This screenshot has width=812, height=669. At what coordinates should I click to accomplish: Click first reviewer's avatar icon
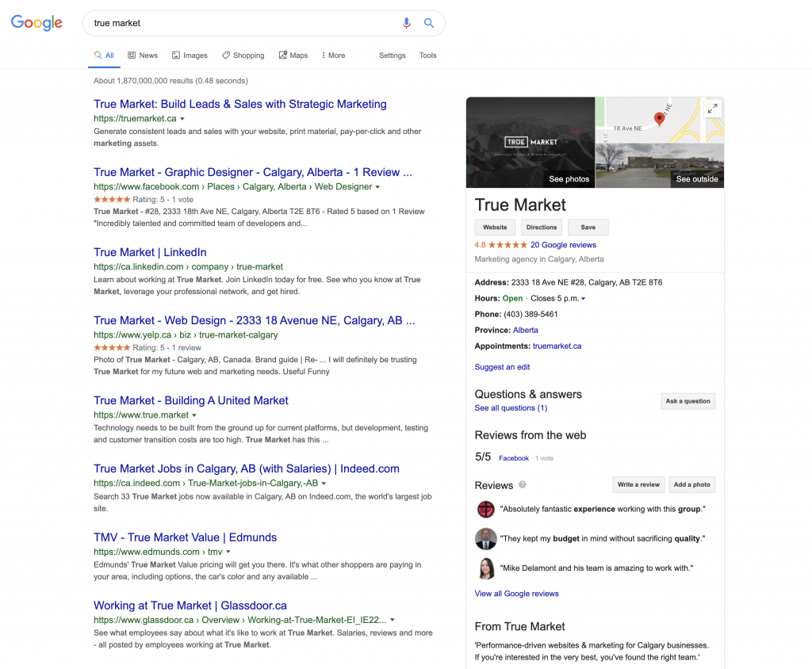point(485,509)
